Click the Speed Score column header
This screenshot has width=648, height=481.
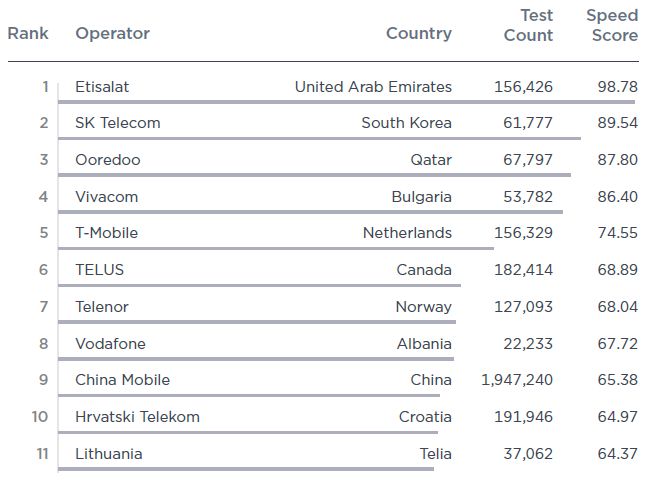611,25
